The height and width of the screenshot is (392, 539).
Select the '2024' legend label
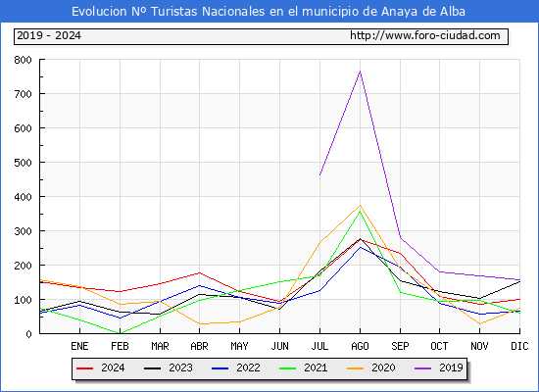point(113,367)
